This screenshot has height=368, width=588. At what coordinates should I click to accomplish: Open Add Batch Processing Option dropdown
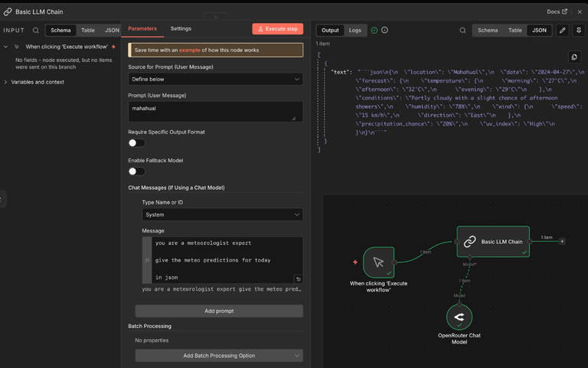[x=219, y=356]
